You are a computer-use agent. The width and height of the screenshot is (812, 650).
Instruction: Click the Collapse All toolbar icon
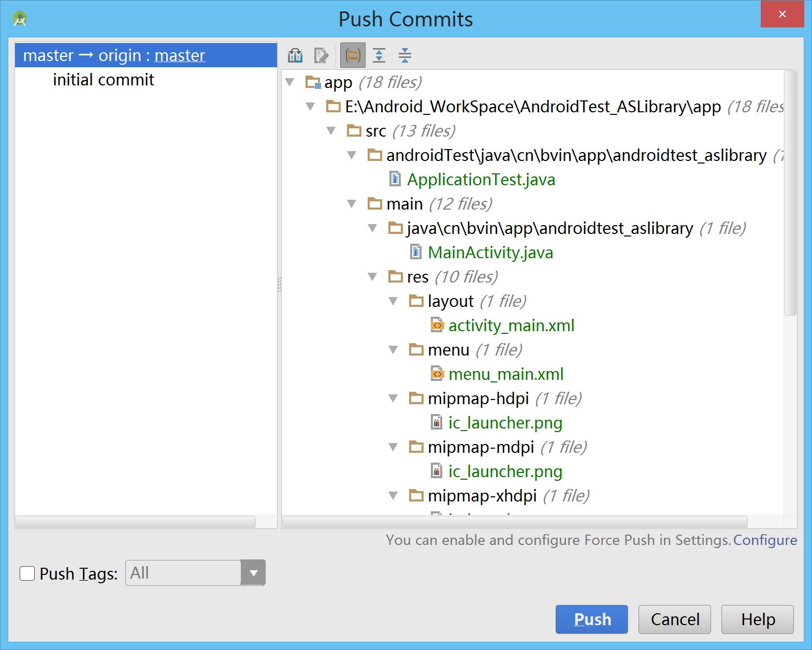click(x=405, y=55)
